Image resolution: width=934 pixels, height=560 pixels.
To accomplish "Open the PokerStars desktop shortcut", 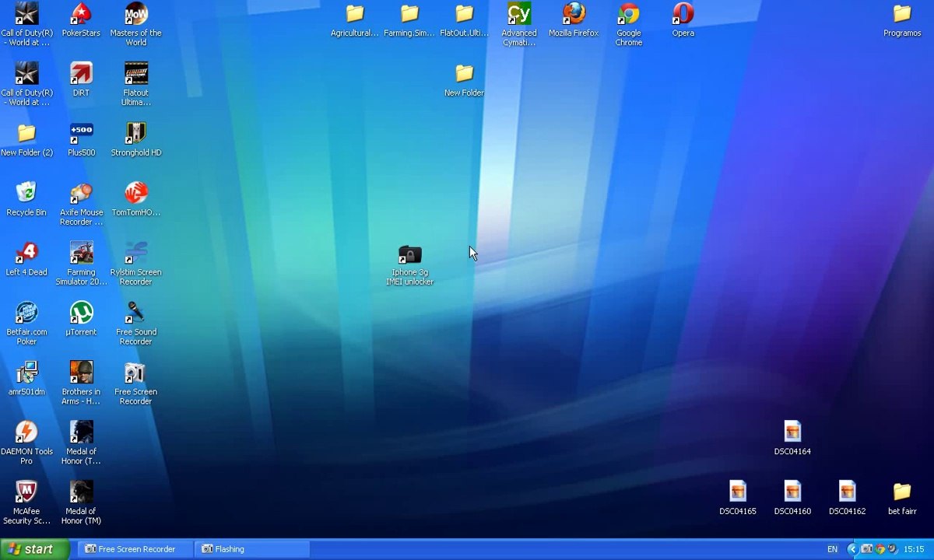I will [x=81, y=14].
